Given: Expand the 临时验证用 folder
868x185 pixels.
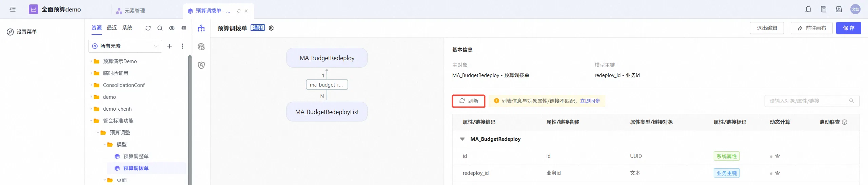Looking at the screenshot, I should pos(91,73).
